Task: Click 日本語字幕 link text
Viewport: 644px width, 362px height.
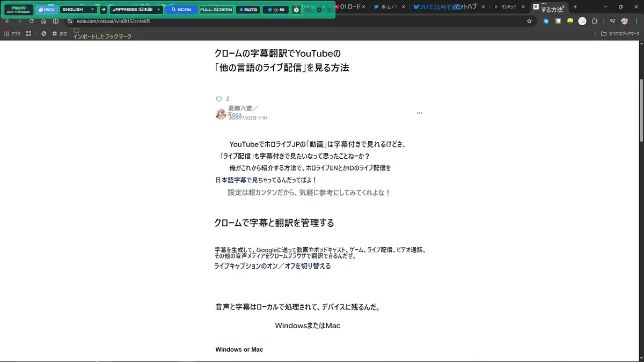Action: (x=230, y=180)
